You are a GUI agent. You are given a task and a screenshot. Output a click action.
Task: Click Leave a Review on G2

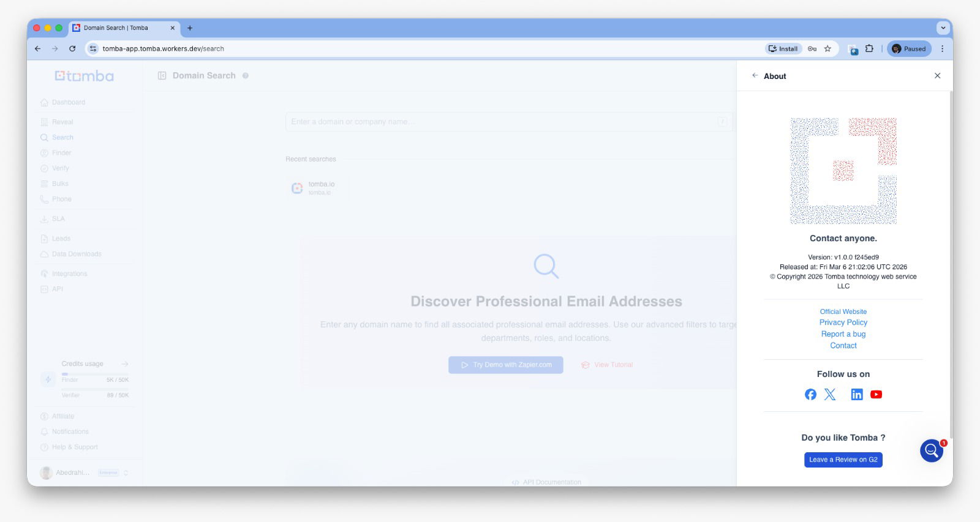click(843, 460)
